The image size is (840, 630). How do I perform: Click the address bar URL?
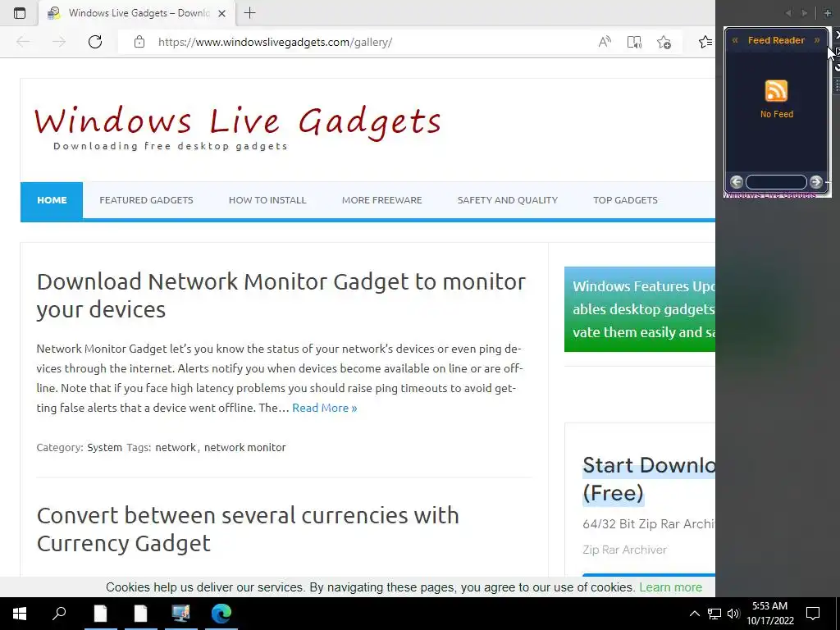click(276, 42)
